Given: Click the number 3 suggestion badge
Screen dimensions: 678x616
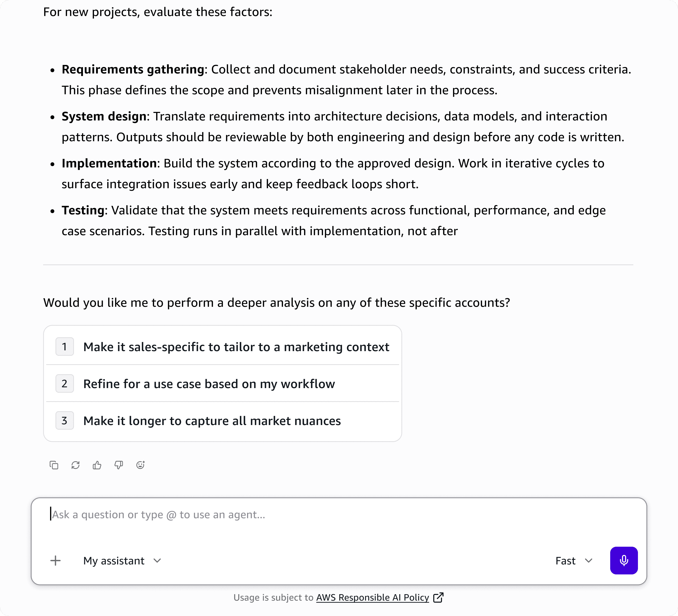Looking at the screenshot, I should [64, 420].
